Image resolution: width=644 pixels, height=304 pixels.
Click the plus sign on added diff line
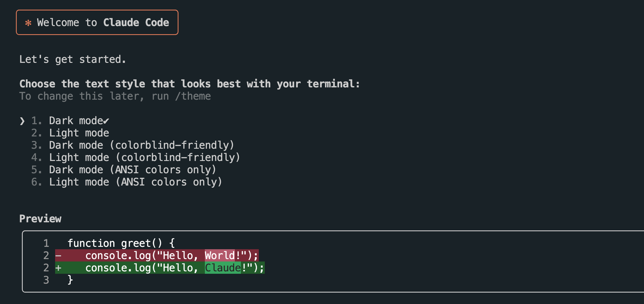[x=58, y=268]
